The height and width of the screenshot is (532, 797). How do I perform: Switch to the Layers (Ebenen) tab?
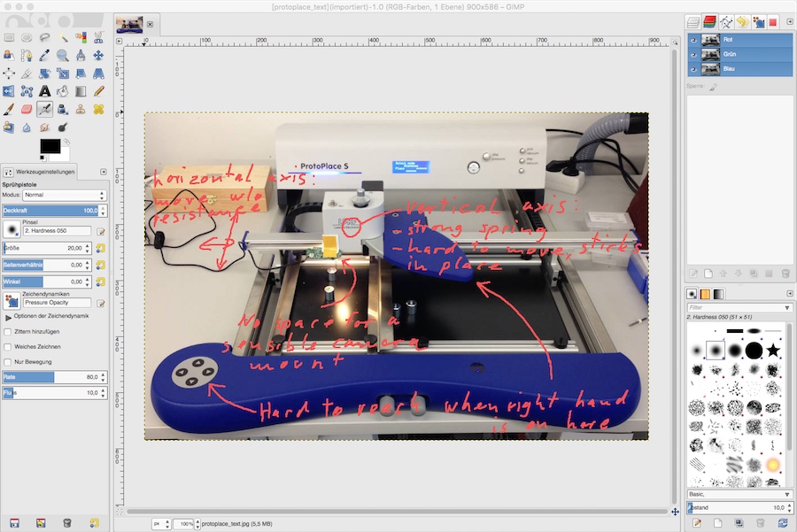693,22
